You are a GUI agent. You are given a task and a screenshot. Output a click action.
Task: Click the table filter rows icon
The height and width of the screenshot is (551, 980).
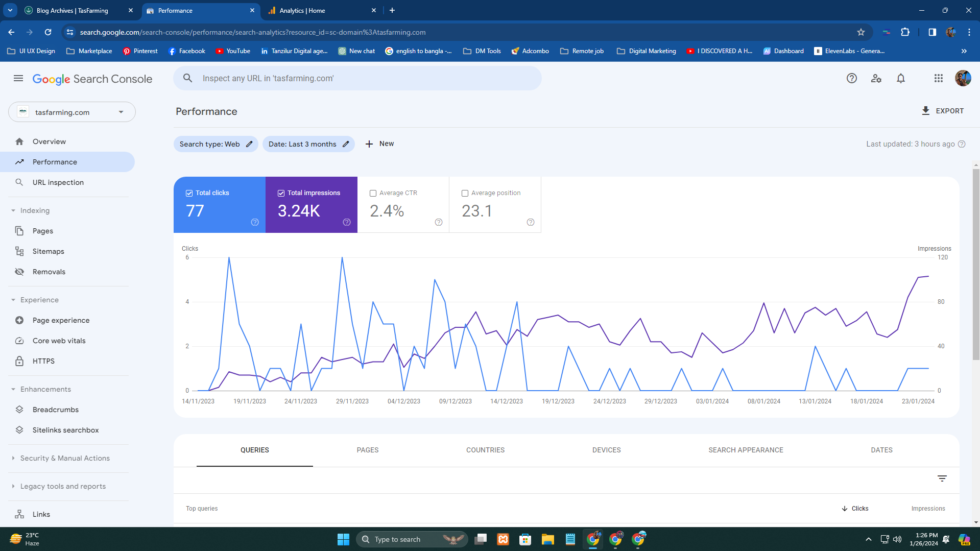(942, 478)
